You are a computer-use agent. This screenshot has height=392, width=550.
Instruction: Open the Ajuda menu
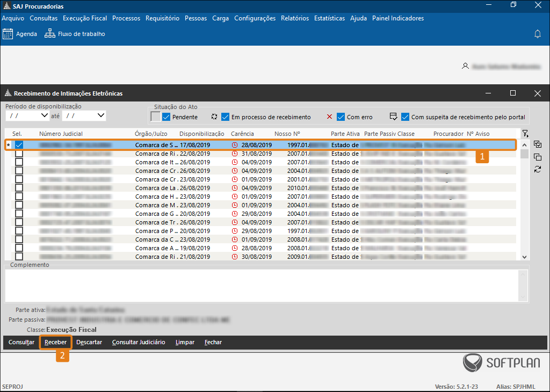click(x=358, y=18)
